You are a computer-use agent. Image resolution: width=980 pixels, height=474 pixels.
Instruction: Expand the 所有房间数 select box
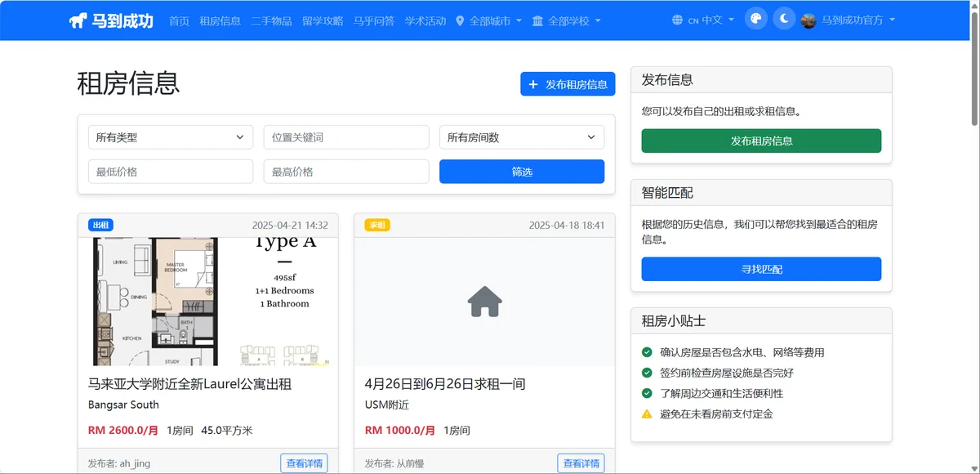pyautogui.click(x=522, y=137)
